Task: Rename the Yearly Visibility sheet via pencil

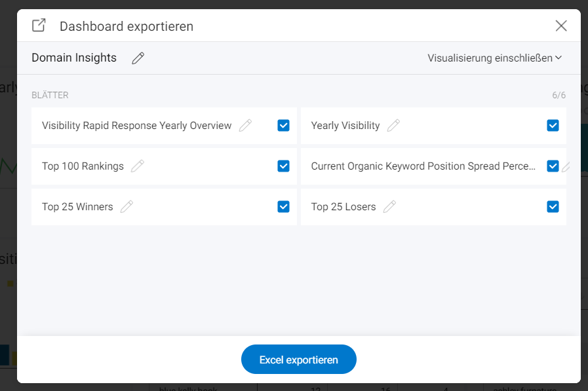Action: point(393,126)
